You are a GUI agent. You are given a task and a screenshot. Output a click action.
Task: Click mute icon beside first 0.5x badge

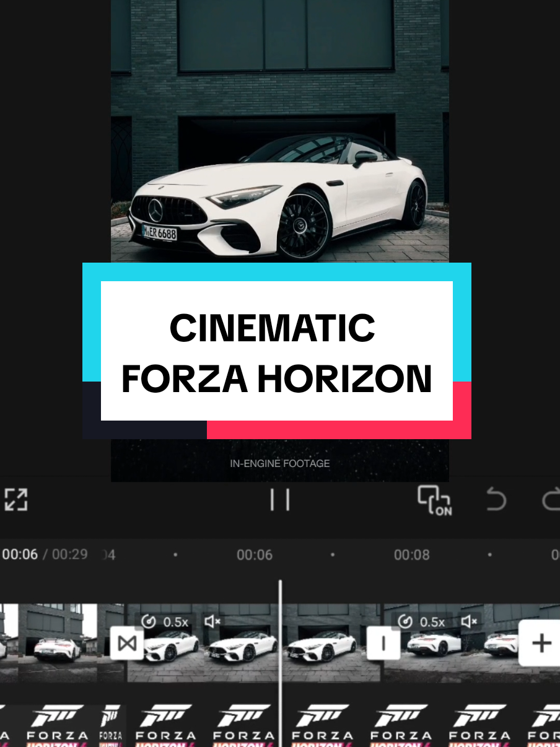[x=212, y=621]
